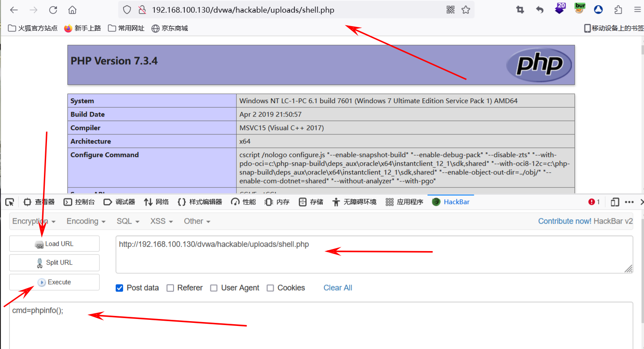Reload the current page
This screenshot has width=644, height=349.
[x=53, y=10]
